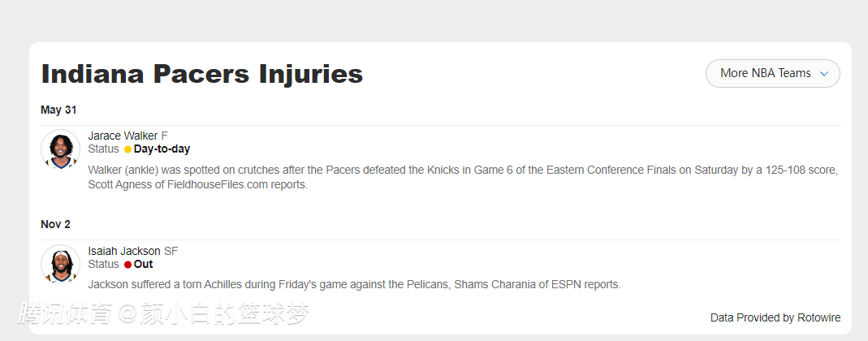Screen dimensions: 868x341
Task: Click the yellow Day-to-day status dot
Action: 127,149
